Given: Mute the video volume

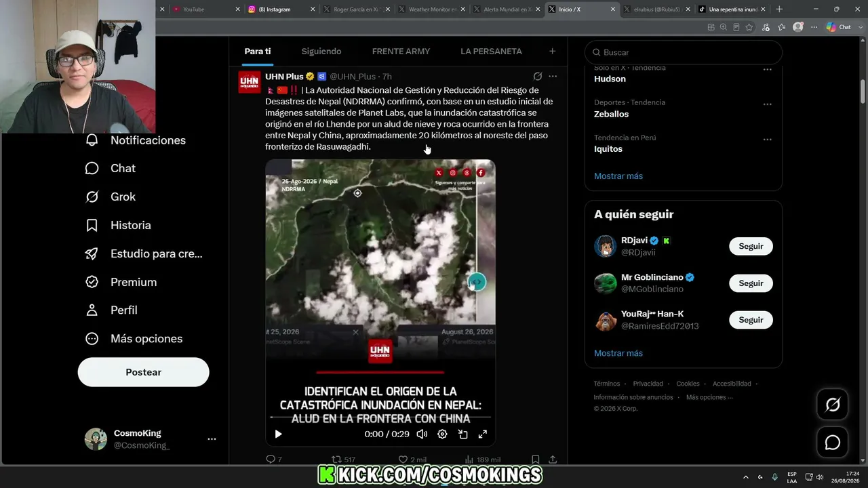Looking at the screenshot, I should click(x=422, y=434).
